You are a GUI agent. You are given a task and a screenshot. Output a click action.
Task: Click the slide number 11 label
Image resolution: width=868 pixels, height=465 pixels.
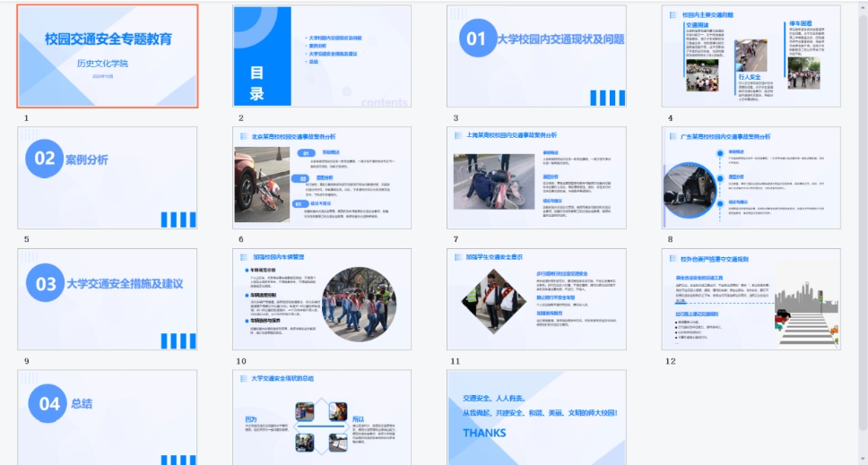coord(456,361)
